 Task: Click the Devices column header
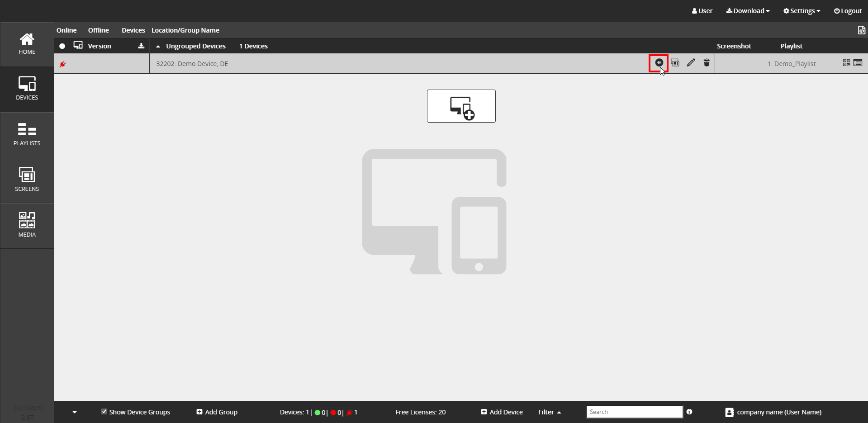(x=133, y=30)
